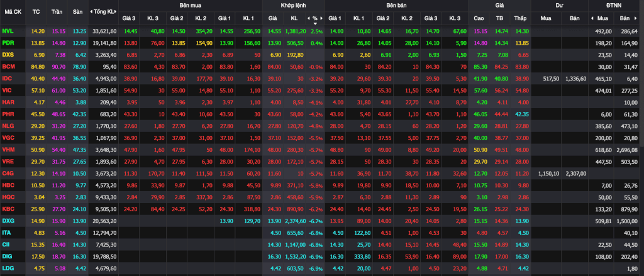
Task: Click the left arrow beside Tổng KL header
Action: [x=91, y=11]
